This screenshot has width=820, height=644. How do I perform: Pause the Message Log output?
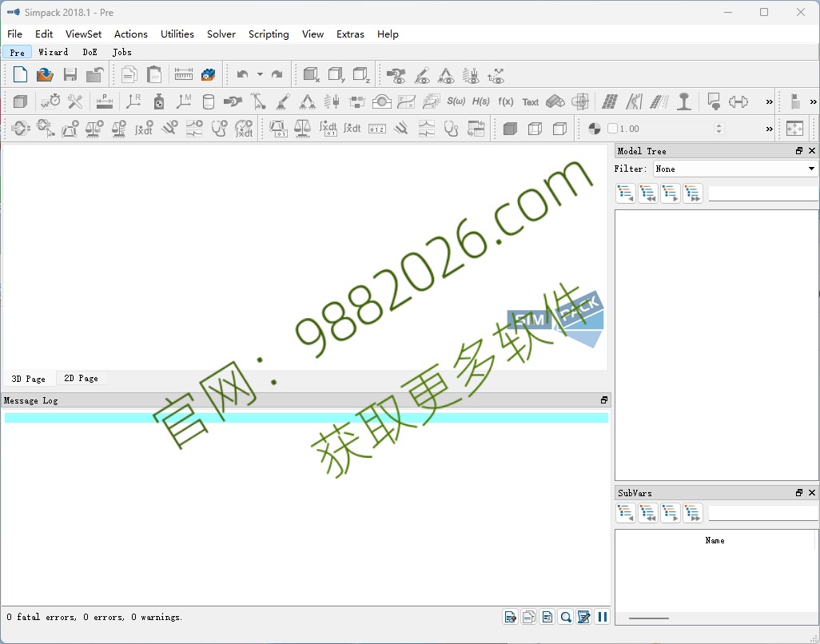(603, 617)
